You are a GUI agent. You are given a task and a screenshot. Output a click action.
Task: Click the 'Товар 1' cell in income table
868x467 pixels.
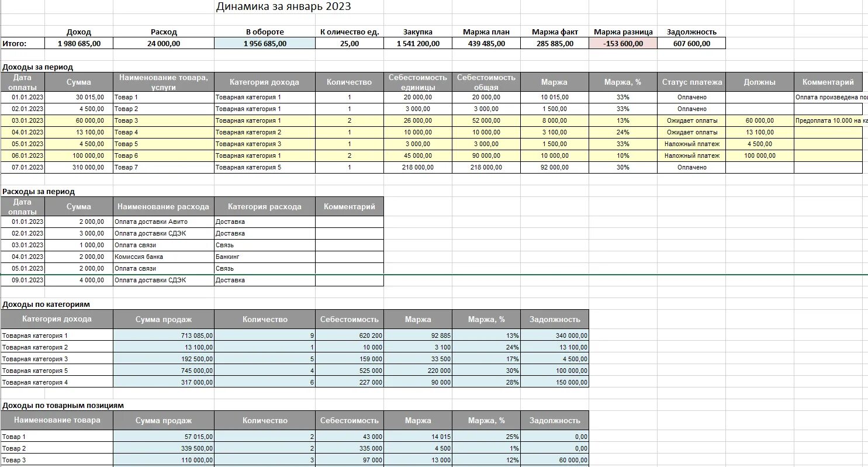tap(164, 97)
